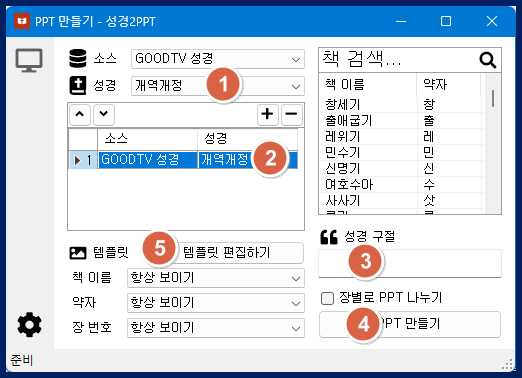Expand the 장 번호 display dropdown

pyautogui.click(x=216, y=328)
